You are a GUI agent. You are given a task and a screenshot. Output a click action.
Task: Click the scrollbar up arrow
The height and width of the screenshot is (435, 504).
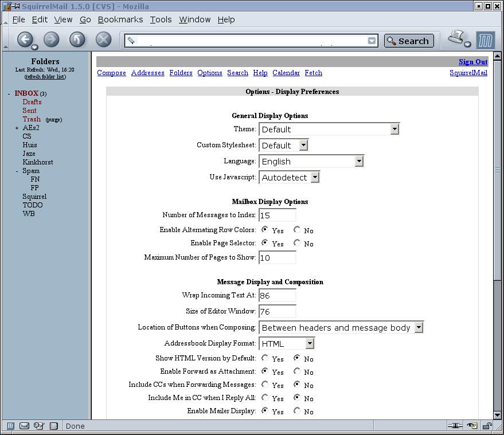point(497,56)
